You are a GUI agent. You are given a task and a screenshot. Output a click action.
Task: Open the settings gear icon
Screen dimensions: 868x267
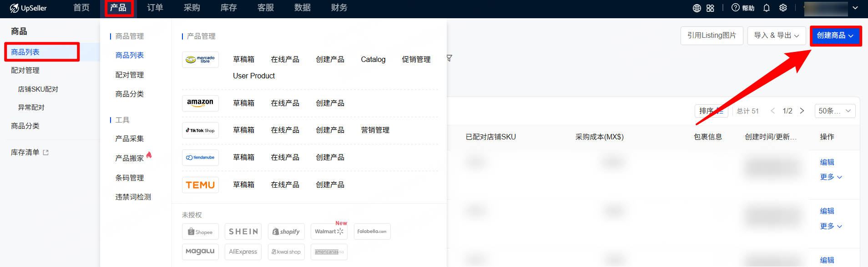[783, 8]
